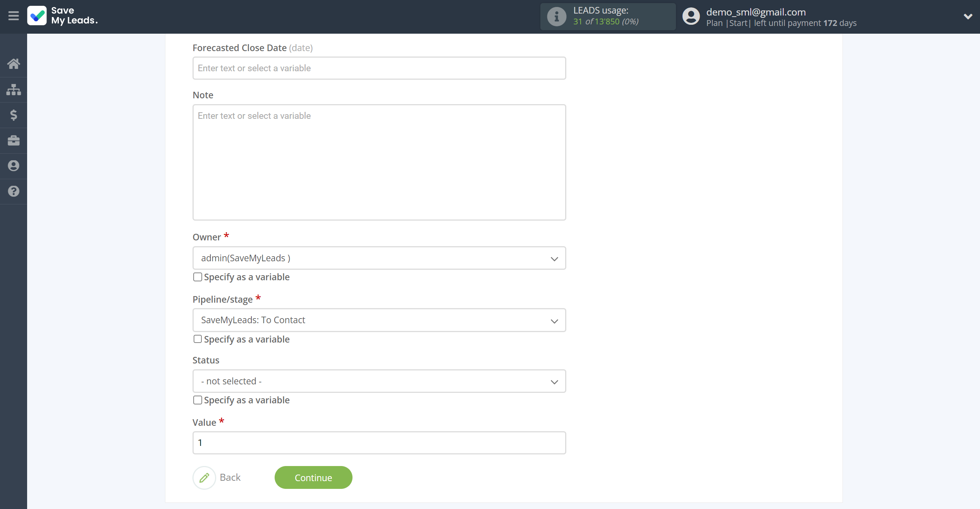Open the user profile sidebar icon
This screenshot has height=509, width=980.
click(14, 166)
